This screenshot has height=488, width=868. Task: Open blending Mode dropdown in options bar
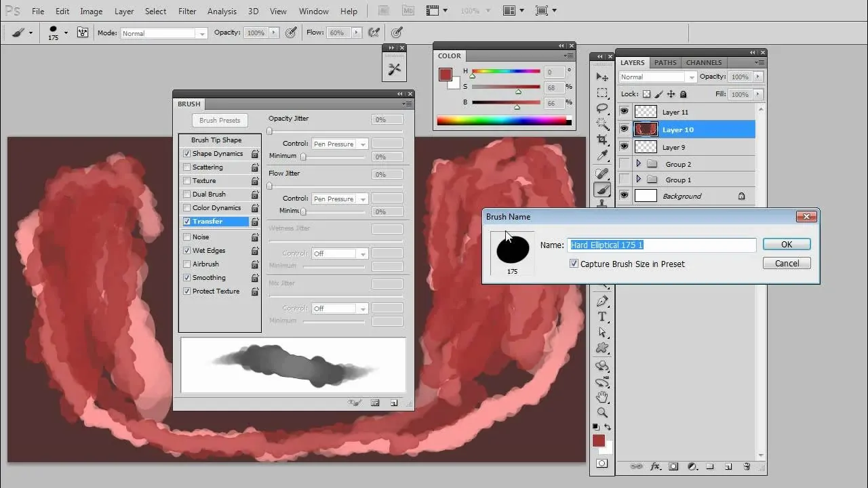click(164, 33)
